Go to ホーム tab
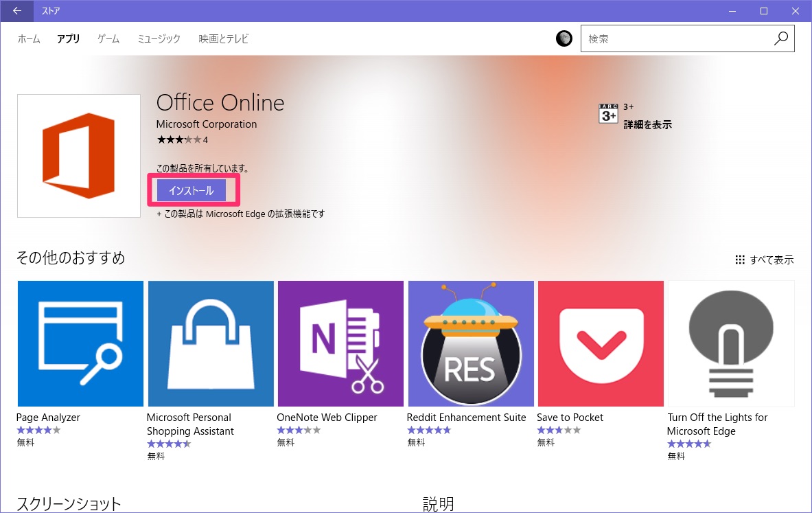Screen dimensions: 812x513 (x=28, y=39)
